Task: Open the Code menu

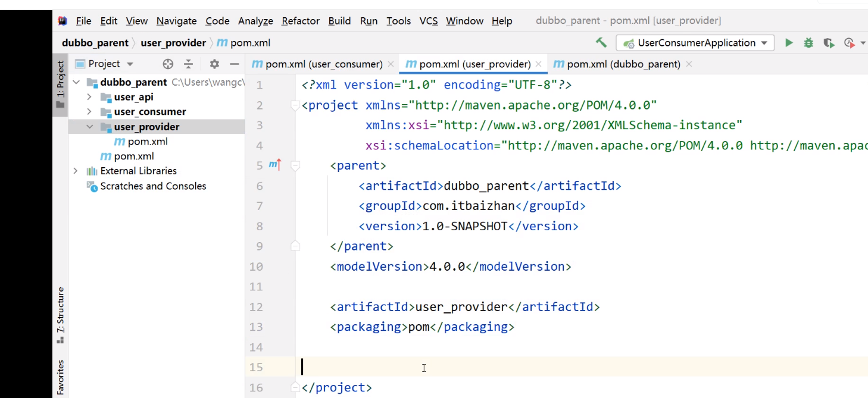Action: tap(217, 21)
